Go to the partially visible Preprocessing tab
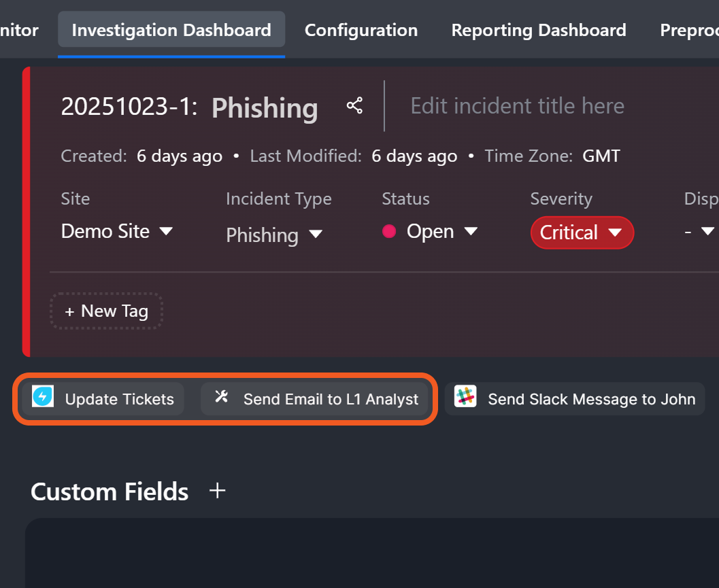 click(x=688, y=31)
